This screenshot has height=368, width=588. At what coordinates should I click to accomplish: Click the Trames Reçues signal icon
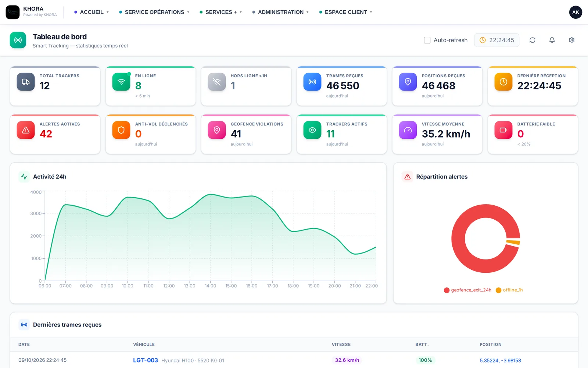312,82
